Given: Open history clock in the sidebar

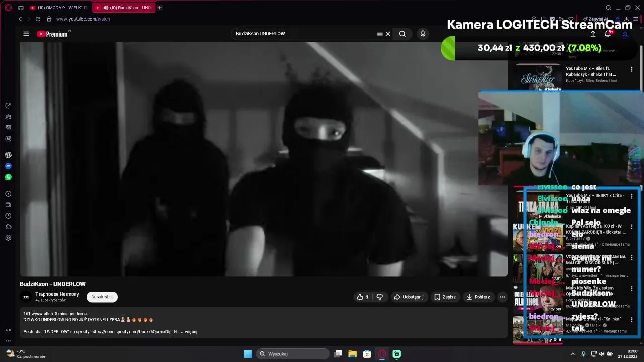Looking at the screenshot, I should pos(8,216).
